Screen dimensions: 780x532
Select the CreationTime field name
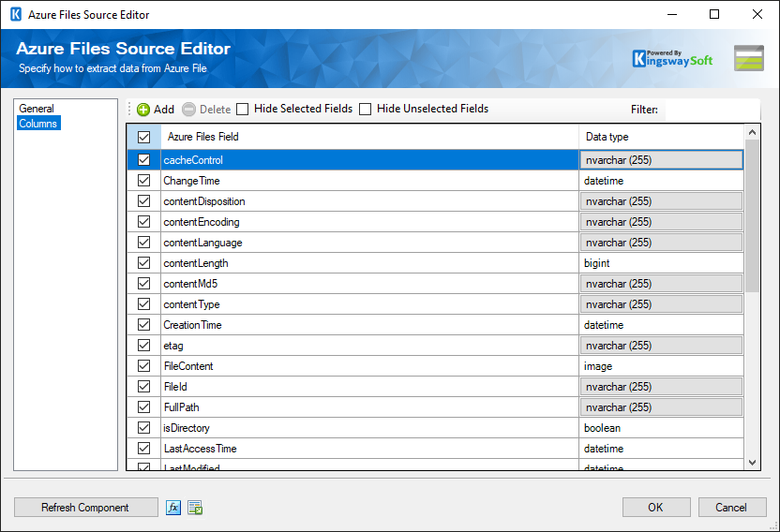[x=192, y=325]
